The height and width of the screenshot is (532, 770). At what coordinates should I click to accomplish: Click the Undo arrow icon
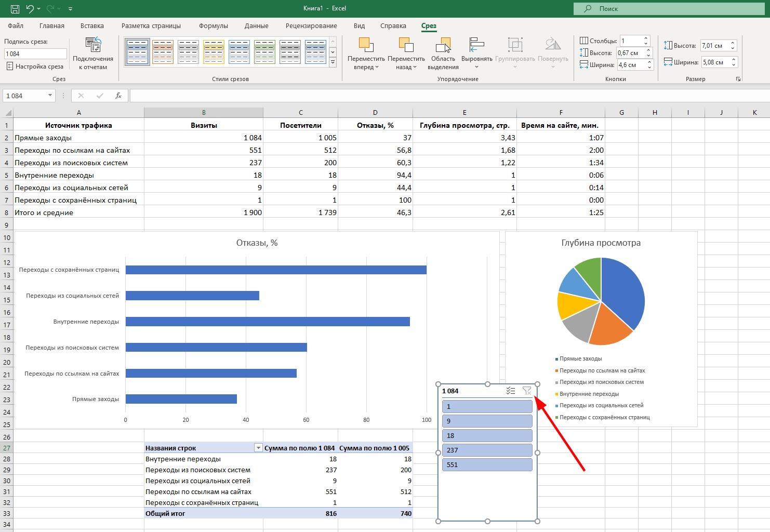(x=30, y=8)
